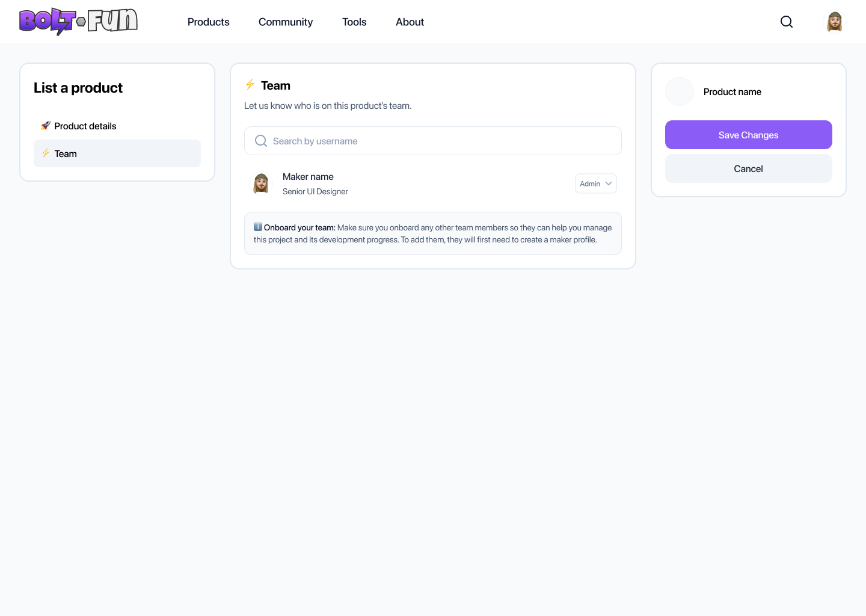Open the About page link
The image size is (866, 616).
click(x=410, y=22)
